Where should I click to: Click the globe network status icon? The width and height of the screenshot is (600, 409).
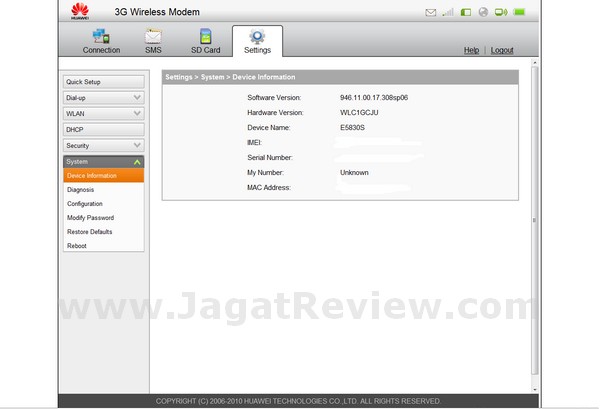click(x=483, y=13)
